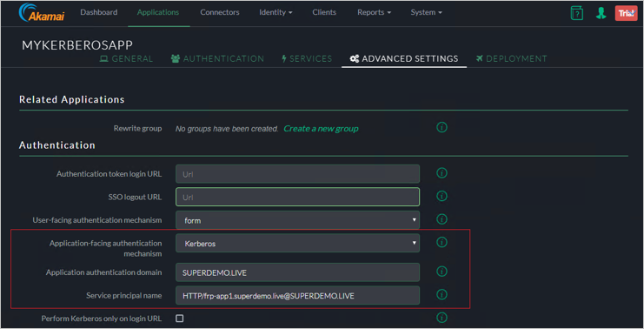This screenshot has width=644, height=329.
Task: Enable Perform Kerberos only on login URL
Action: [x=180, y=319]
